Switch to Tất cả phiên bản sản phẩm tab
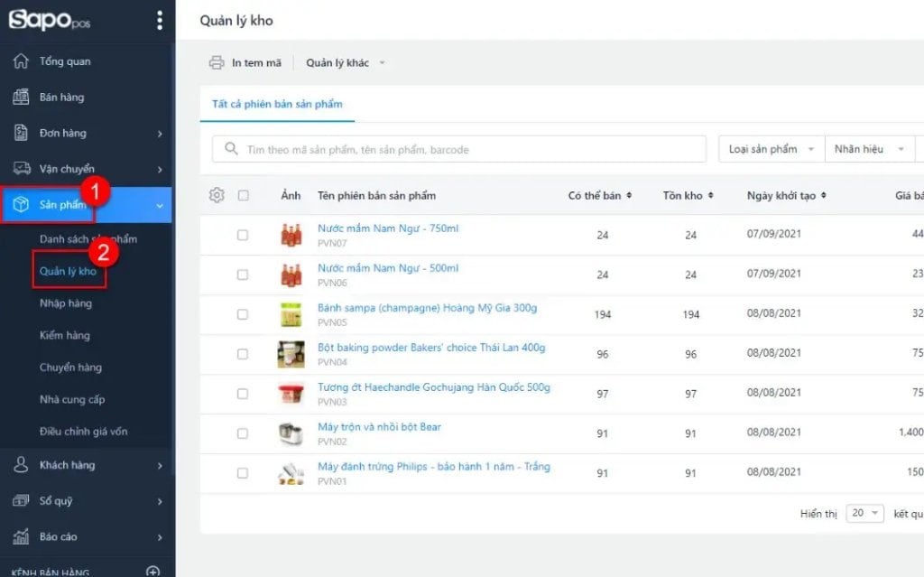 277,105
